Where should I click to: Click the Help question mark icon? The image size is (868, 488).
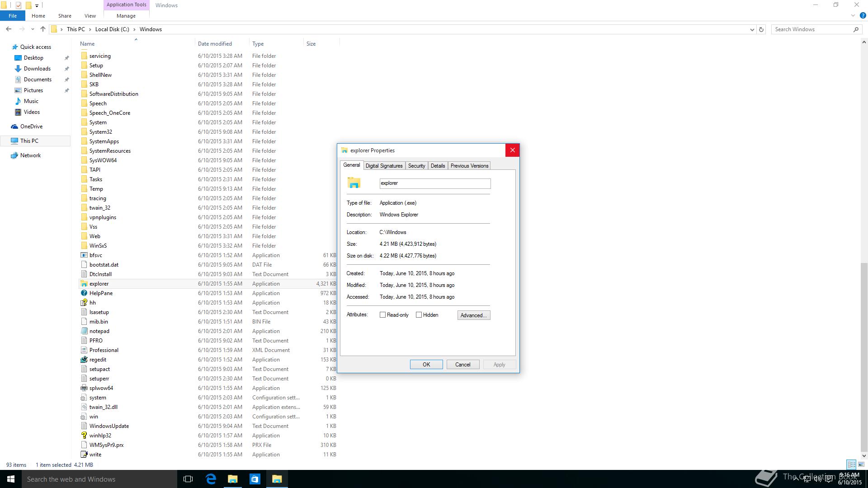point(863,15)
